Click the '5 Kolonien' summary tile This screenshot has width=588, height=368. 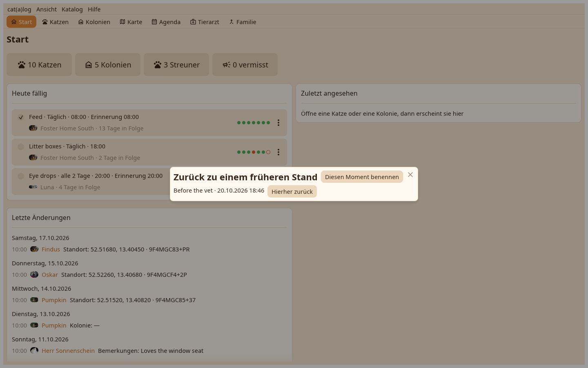[108, 65]
